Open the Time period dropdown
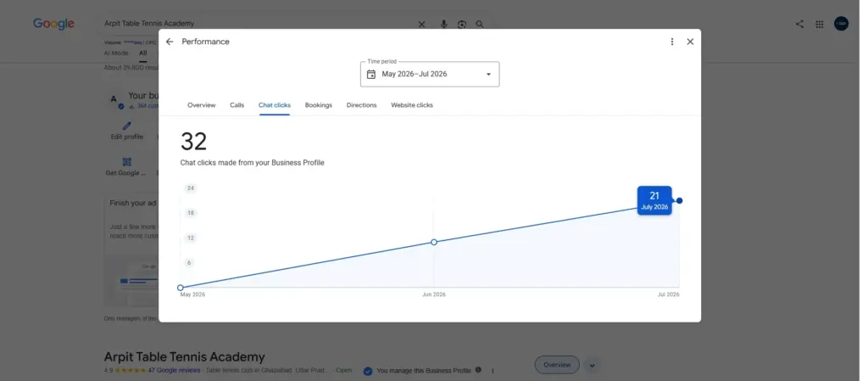Screen dimensions: 868x381 (430, 74)
